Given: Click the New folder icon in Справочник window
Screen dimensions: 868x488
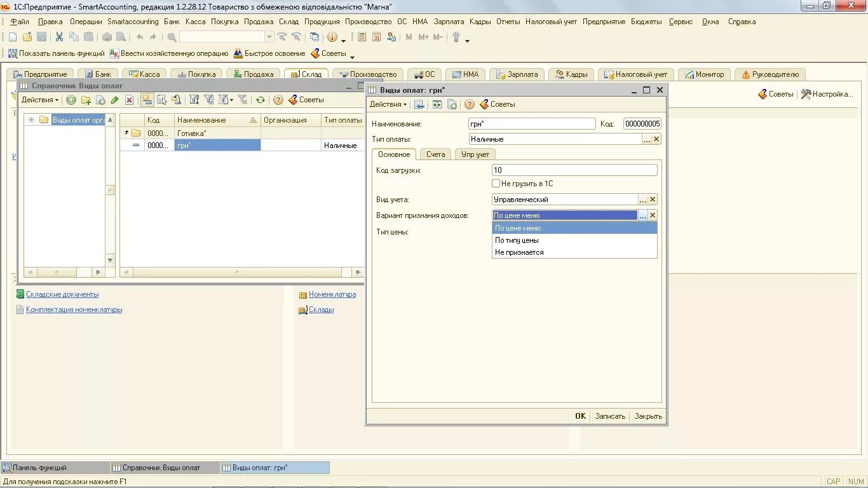Looking at the screenshot, I should coord(86,100).
